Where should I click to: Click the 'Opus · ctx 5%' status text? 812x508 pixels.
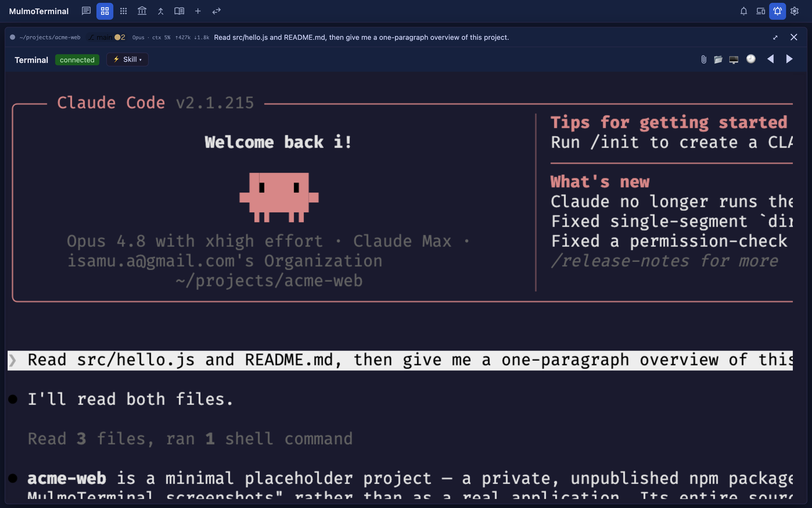tap(151, 38)
